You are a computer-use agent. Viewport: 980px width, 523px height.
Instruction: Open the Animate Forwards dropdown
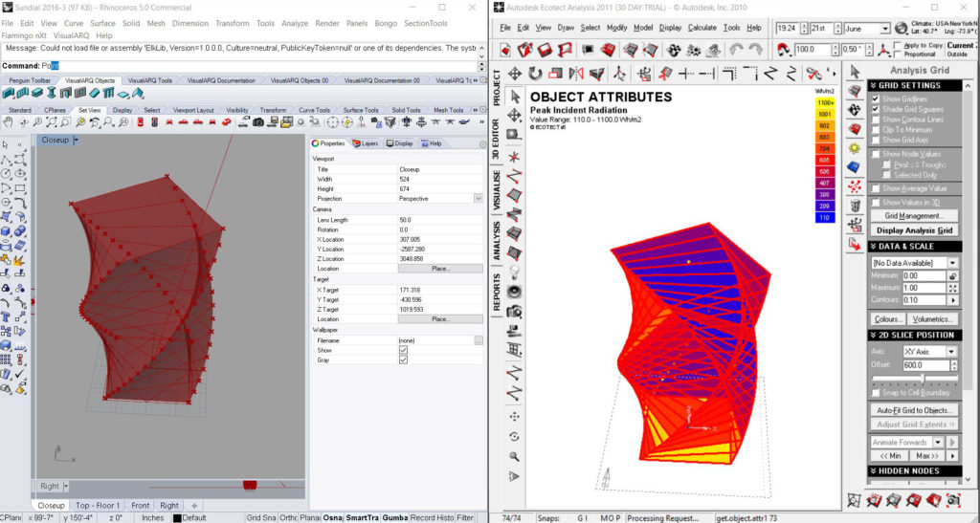point(938,442)
